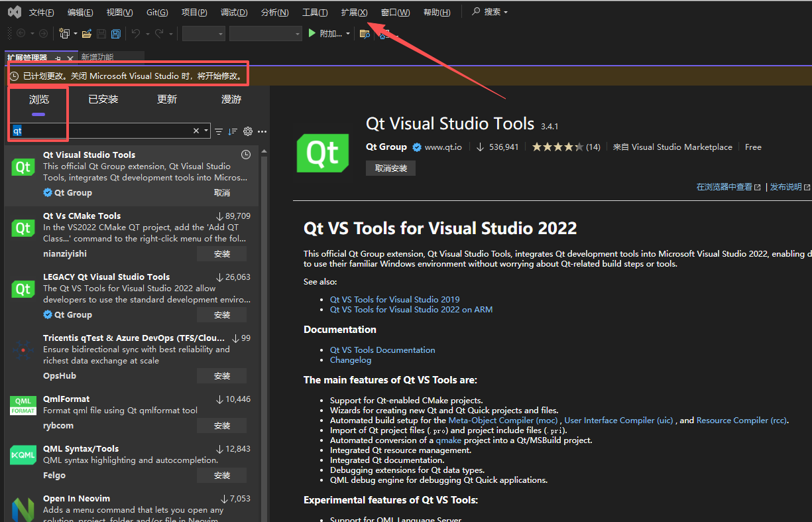This screenshot has width=812, height=522.
Task: Install QML Syntax/Tools by Felgo
Action: 222,476
